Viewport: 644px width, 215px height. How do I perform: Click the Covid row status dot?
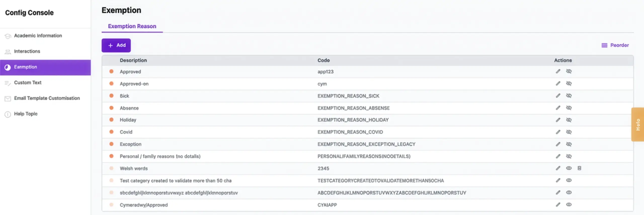coord(111,132)
